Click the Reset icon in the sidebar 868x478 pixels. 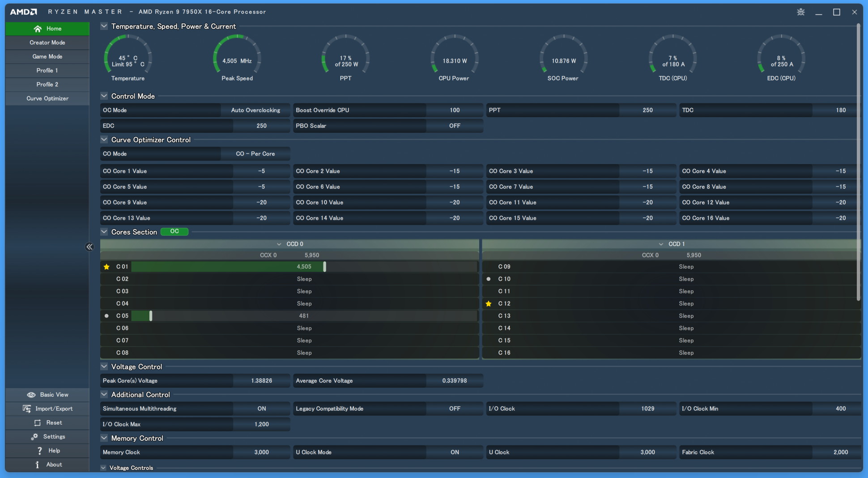[x=38, y=423]
